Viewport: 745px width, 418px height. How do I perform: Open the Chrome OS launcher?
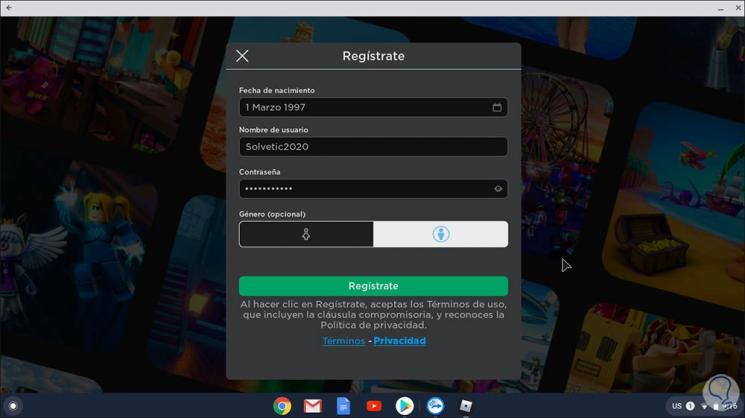click(x=13, y=406)
